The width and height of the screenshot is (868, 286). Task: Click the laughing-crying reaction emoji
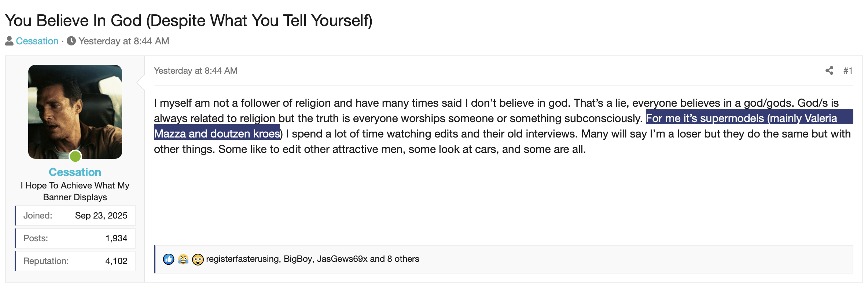pos(183,259)
